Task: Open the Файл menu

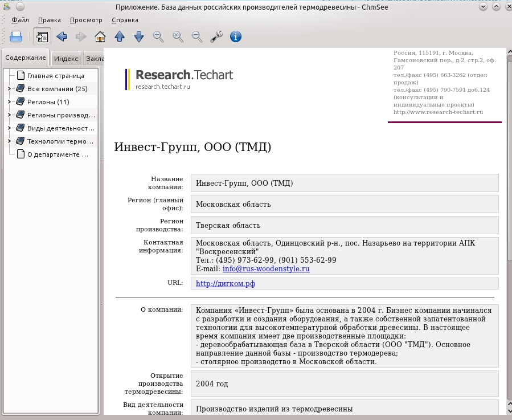Action: pos(20,20)
